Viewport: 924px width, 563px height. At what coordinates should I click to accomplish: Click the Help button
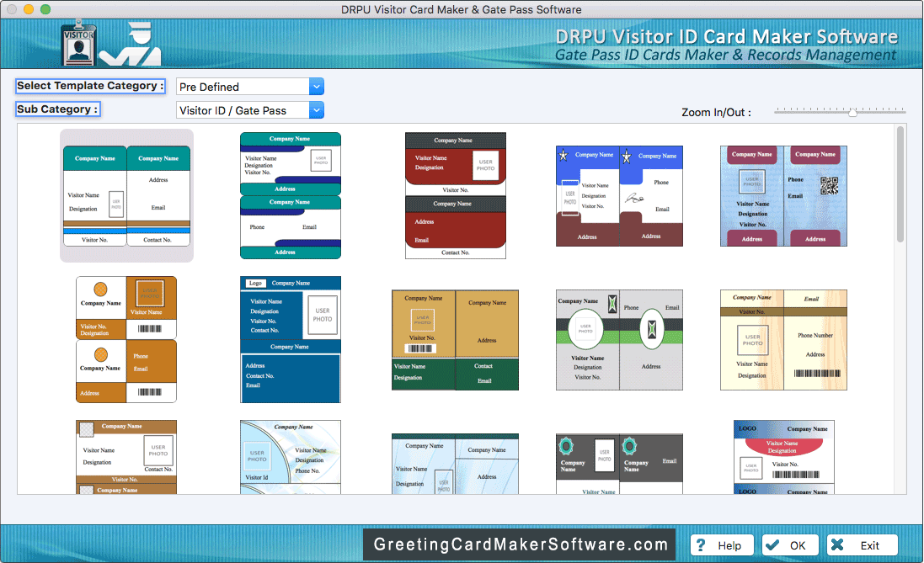(722, 545)
